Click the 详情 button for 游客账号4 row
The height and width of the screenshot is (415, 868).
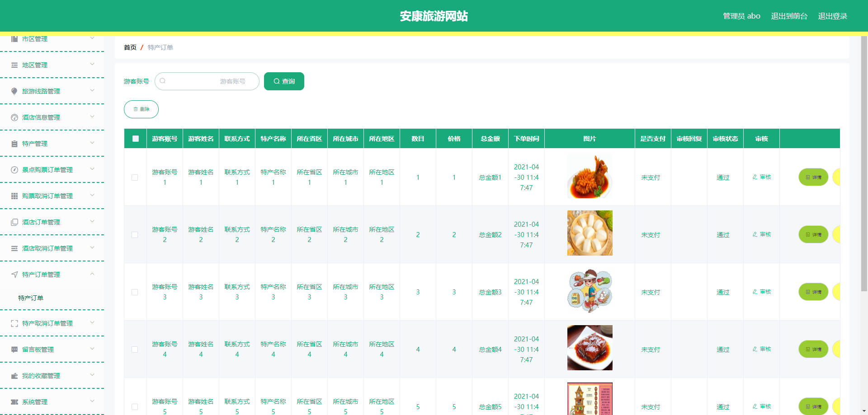coord(813,349)
